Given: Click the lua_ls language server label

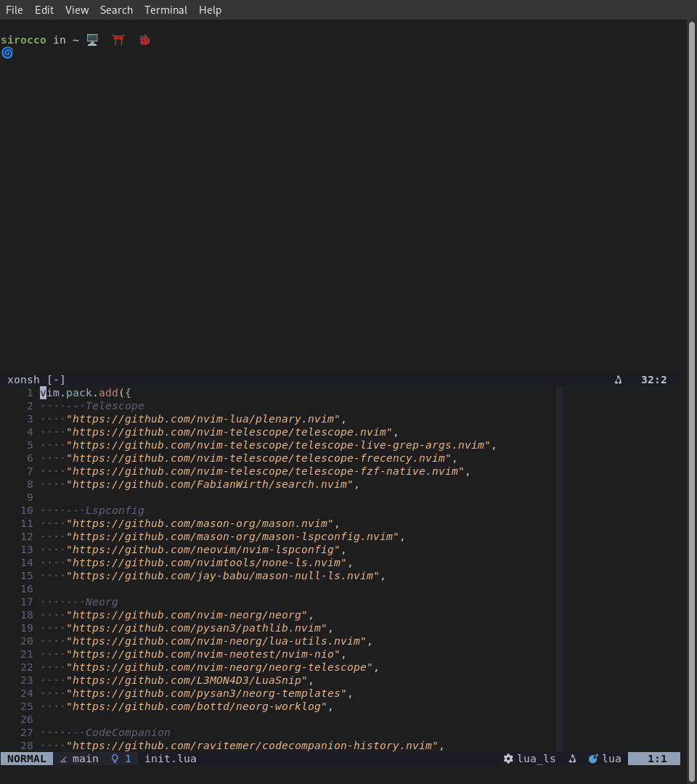Looking at the screenshot, I should (x=537, y=759).
